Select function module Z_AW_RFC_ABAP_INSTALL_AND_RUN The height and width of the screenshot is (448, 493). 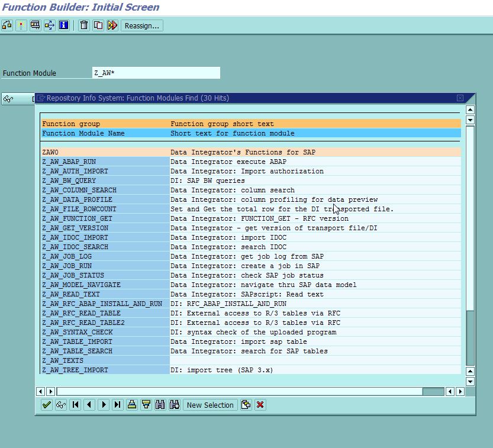[x=251, y=304]
